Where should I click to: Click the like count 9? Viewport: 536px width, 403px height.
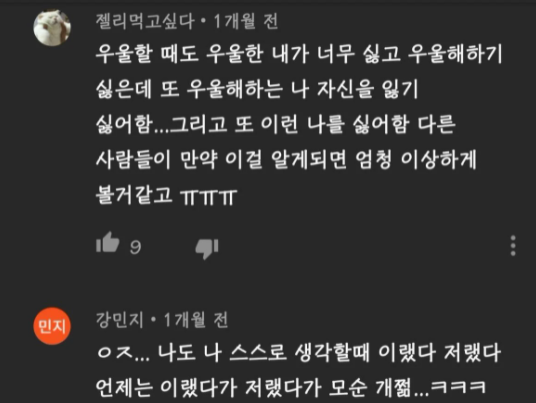135,246
